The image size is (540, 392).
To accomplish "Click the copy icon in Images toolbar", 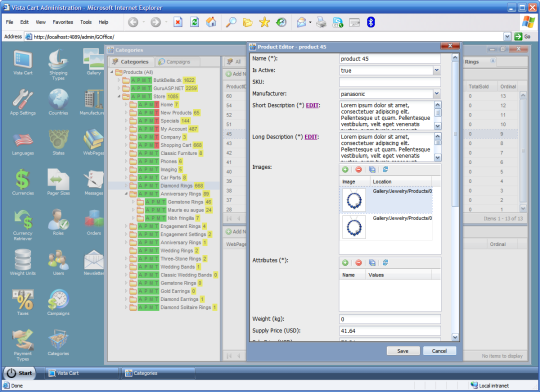I will 372,169.
